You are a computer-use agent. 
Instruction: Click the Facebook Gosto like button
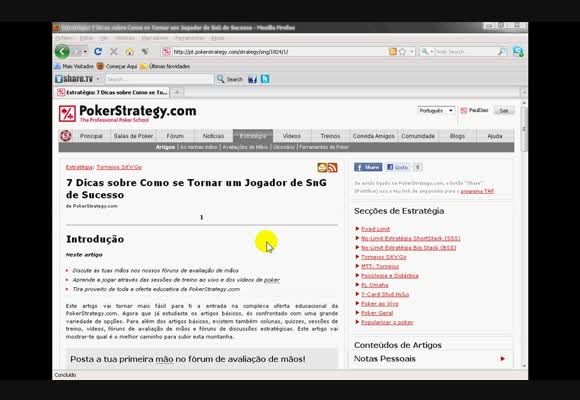point(398,167)
